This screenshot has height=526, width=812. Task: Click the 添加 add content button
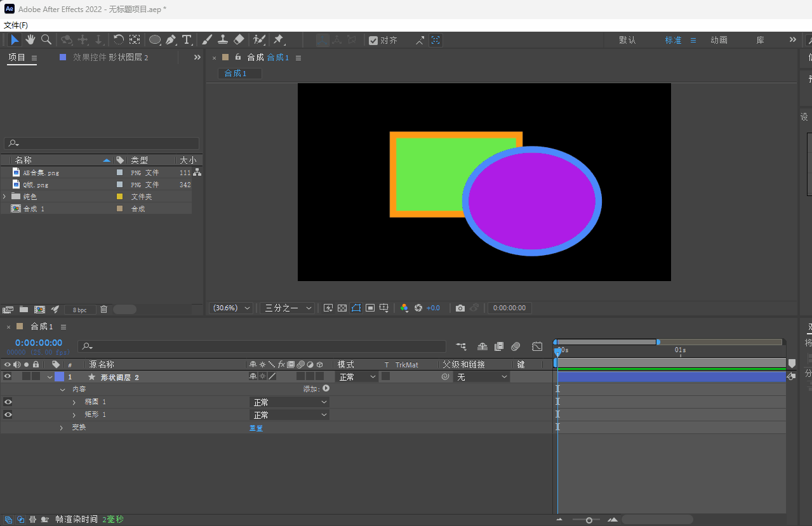pyautogui.click(x=326, y=388)
